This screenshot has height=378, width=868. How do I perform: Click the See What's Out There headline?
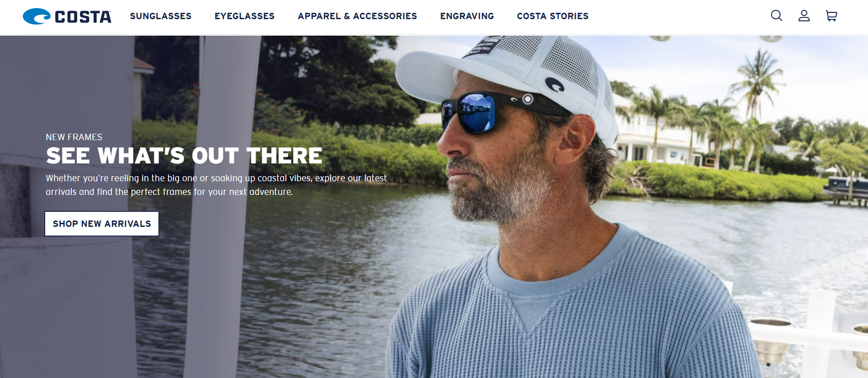coord(184,156)
